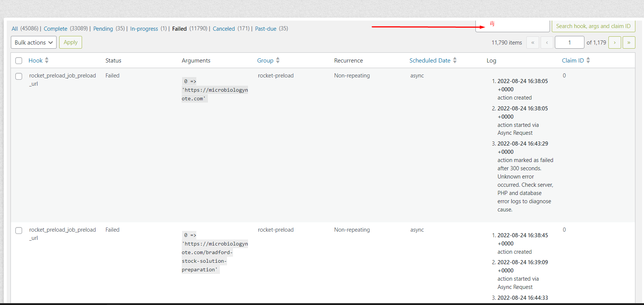The width and height of the screenshot is (644, 305).
Task: Sort by Claim ID arrows
Action: pyautogui.click(x=588, y=60)
